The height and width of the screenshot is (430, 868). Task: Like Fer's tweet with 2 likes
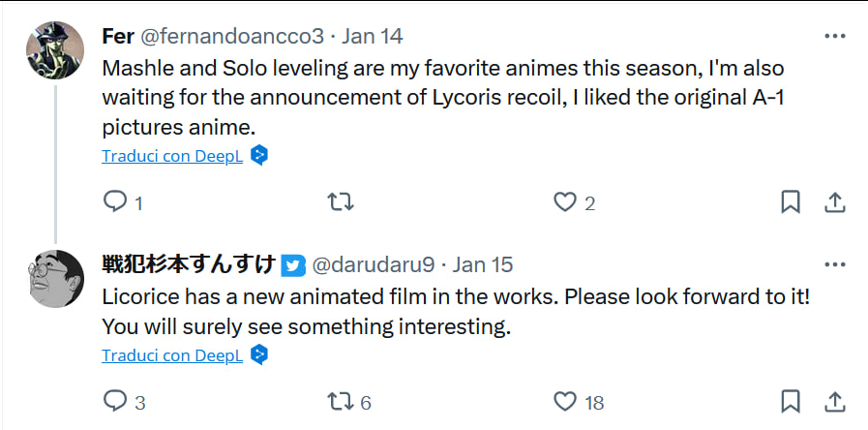click(x=565, y=202)
